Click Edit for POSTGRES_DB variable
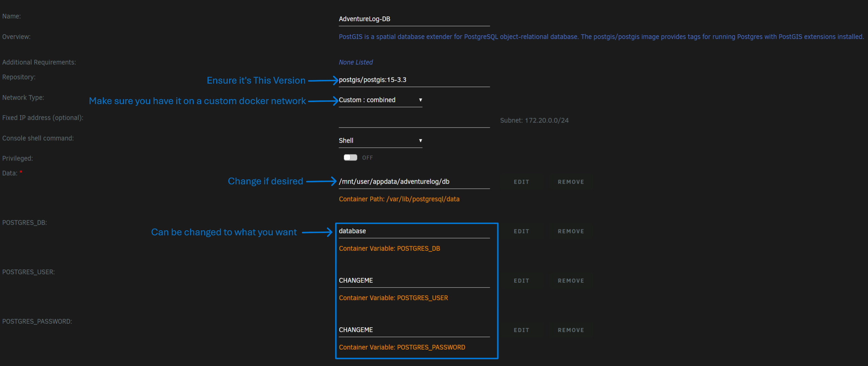Image resolution: width=868 pixels, height=366 pixels. tap(521, 231)
